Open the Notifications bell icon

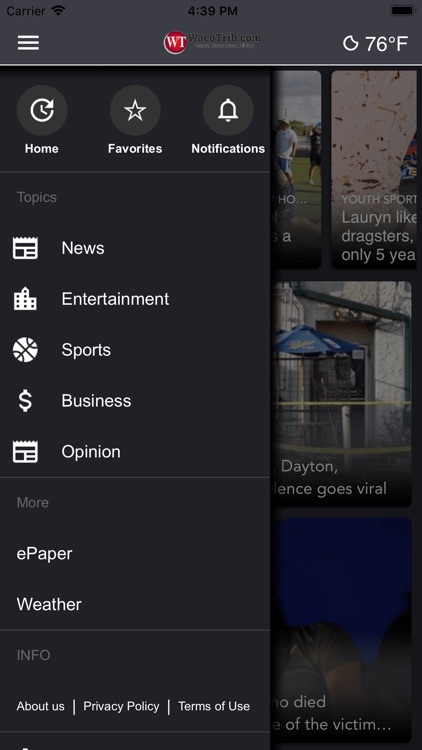[228, 110]
